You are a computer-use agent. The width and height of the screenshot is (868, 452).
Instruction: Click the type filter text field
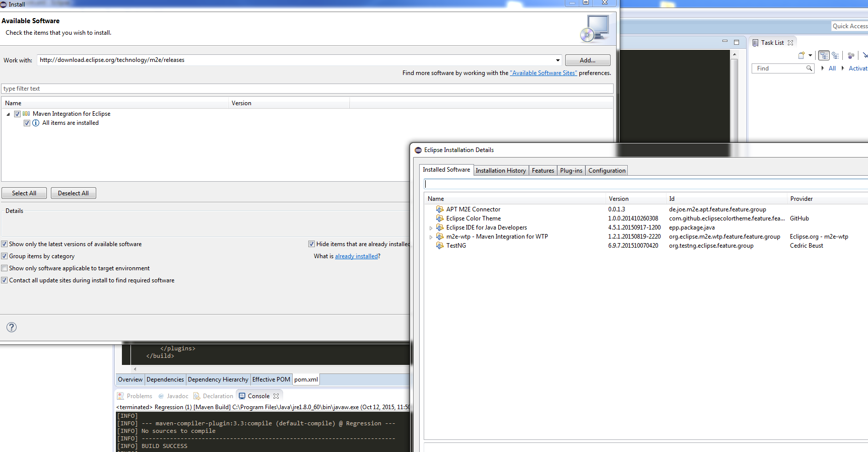(x=307, y=89)
